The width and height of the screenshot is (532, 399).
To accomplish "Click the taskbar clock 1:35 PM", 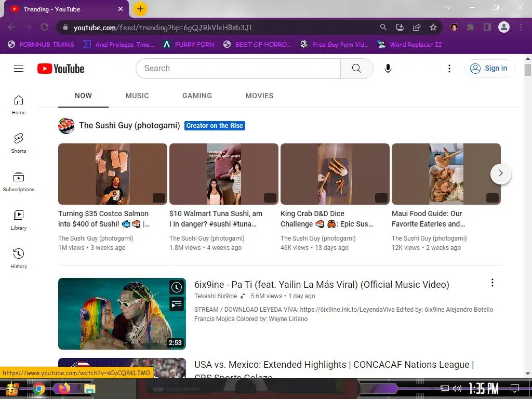I will coord(484,389).
